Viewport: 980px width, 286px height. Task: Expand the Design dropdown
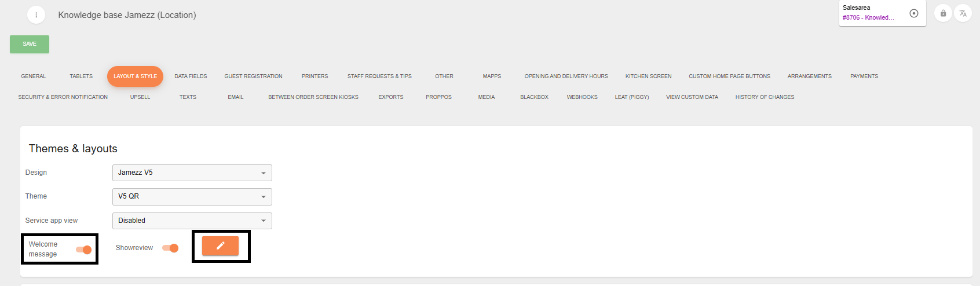click(192, 173)
